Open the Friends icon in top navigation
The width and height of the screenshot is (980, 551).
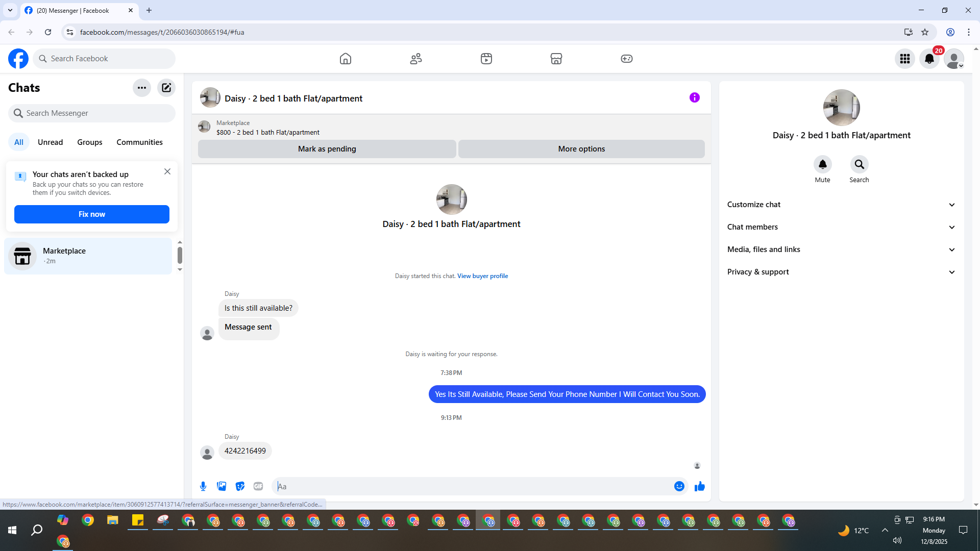pos(416,59)
